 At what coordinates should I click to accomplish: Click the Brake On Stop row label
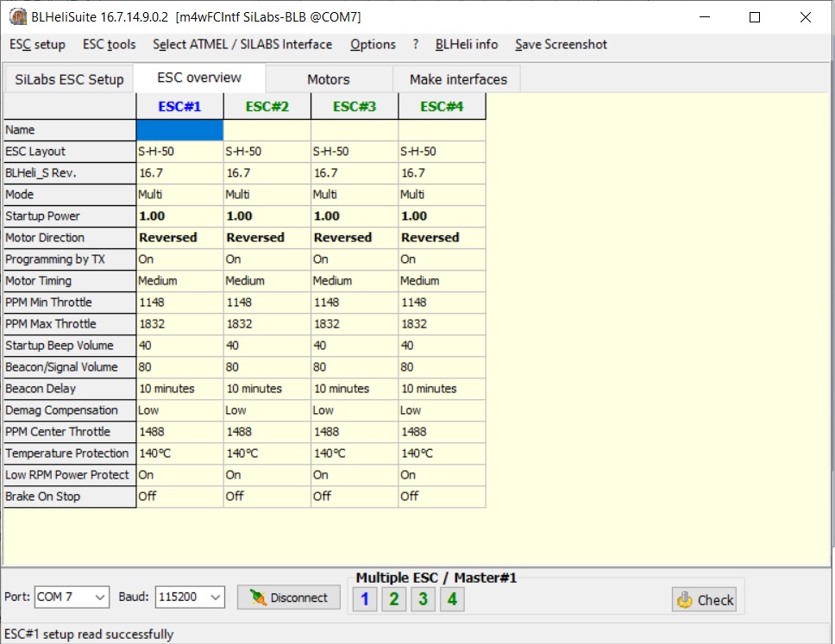pyautogui.click(x=70, y=497)
